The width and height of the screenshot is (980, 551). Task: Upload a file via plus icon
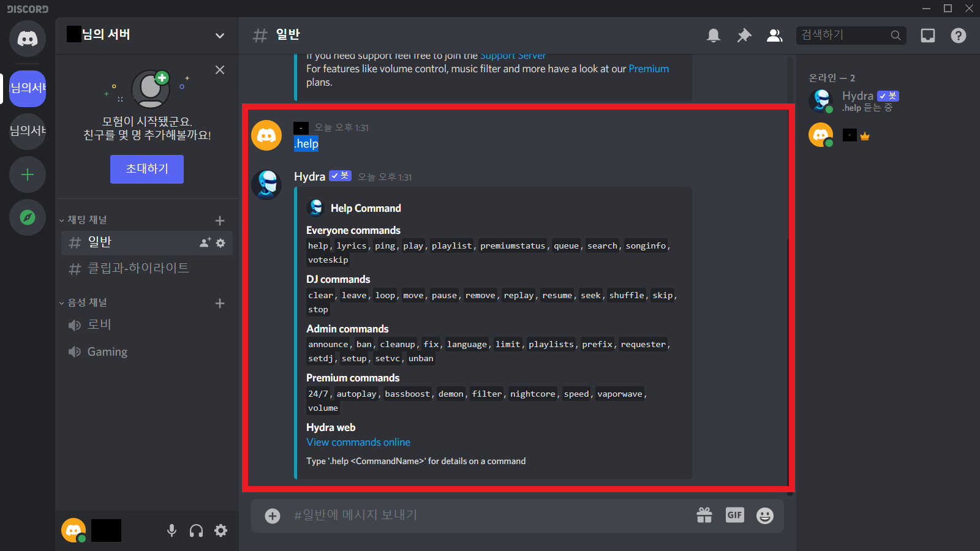(x=273, y=516)
